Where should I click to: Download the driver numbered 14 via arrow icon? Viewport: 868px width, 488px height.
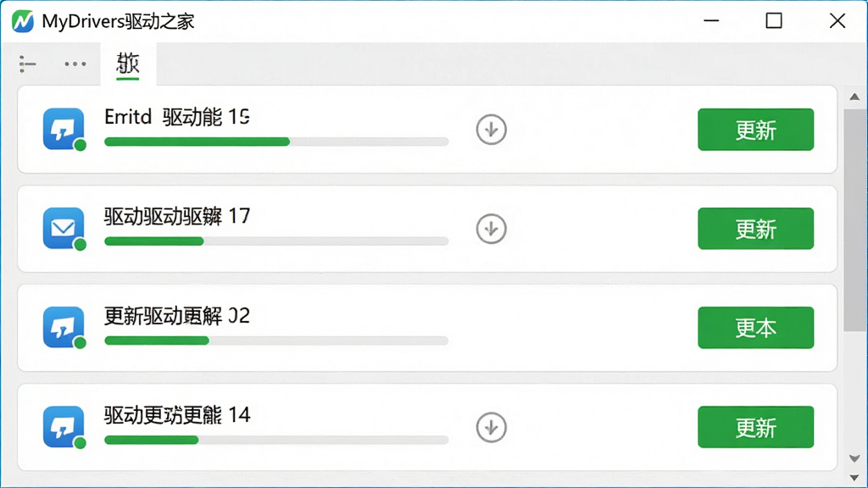click(x=491, y=427)
